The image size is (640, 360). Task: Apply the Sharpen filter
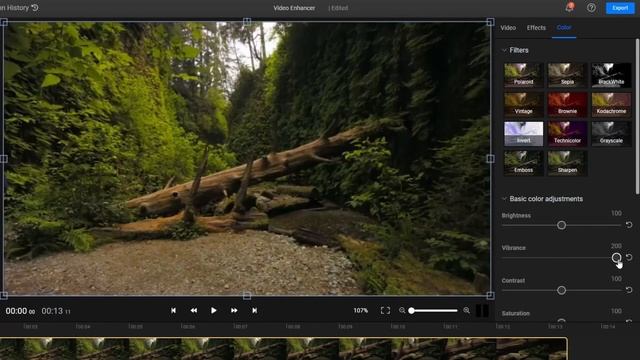567,163
